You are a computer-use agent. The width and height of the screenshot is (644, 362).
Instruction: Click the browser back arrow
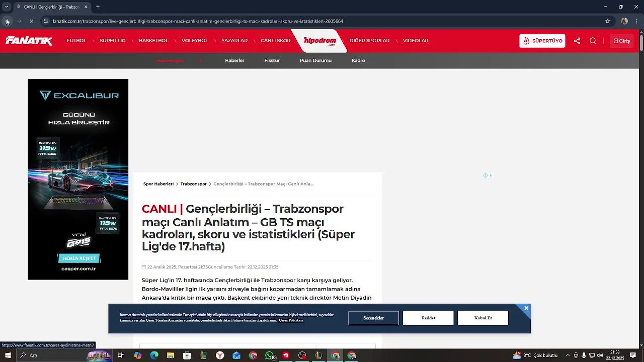(7, 21)
